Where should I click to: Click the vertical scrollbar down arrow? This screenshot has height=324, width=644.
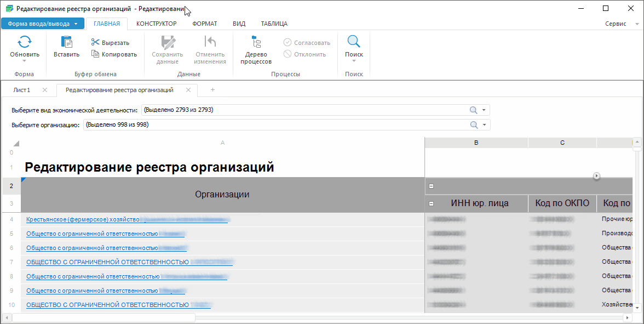(637, 307)
